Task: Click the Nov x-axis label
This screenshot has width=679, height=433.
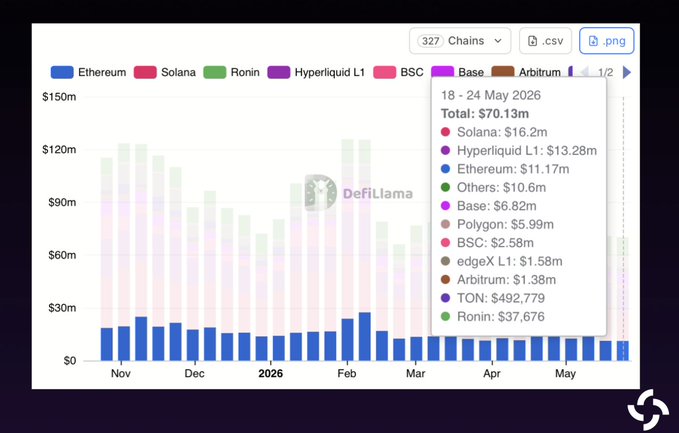Action: coord(120,373)
